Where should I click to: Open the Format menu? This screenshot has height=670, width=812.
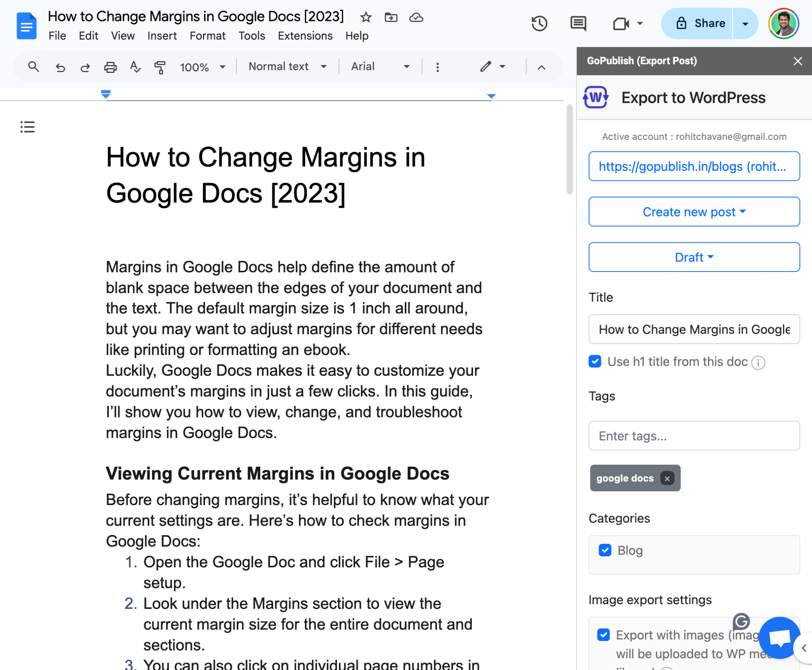[207, 36]
